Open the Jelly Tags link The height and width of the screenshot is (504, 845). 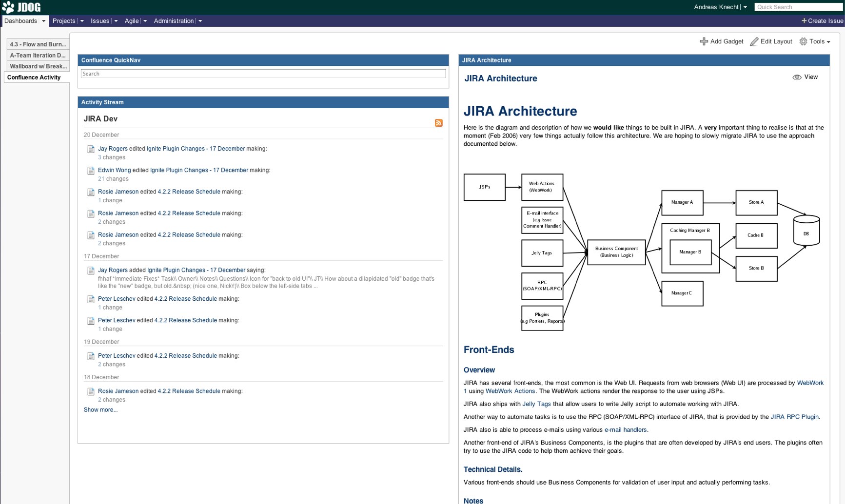[536, 404]
